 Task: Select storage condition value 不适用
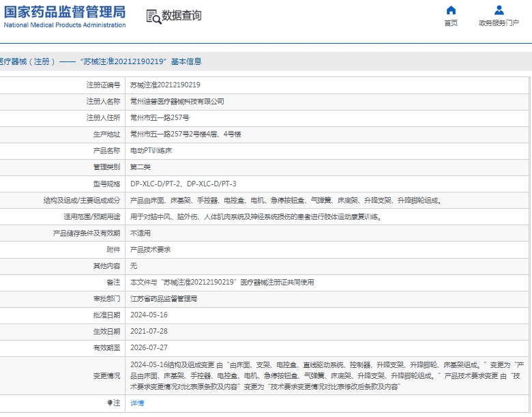[141, 233]
